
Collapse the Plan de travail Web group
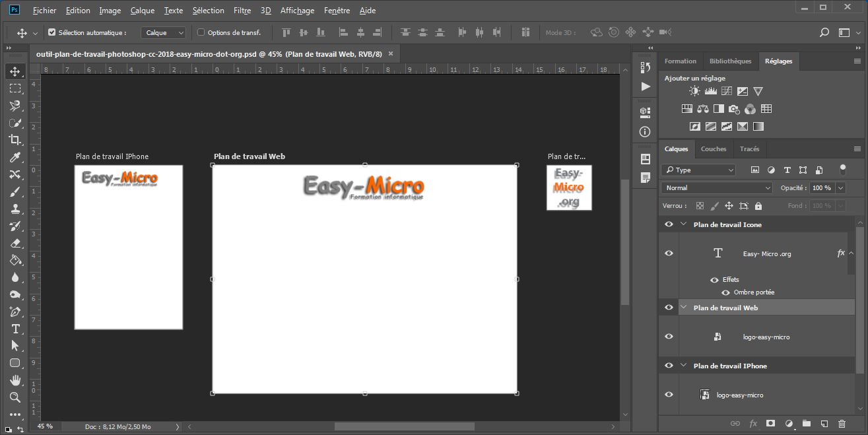click(x=684, y=308)
